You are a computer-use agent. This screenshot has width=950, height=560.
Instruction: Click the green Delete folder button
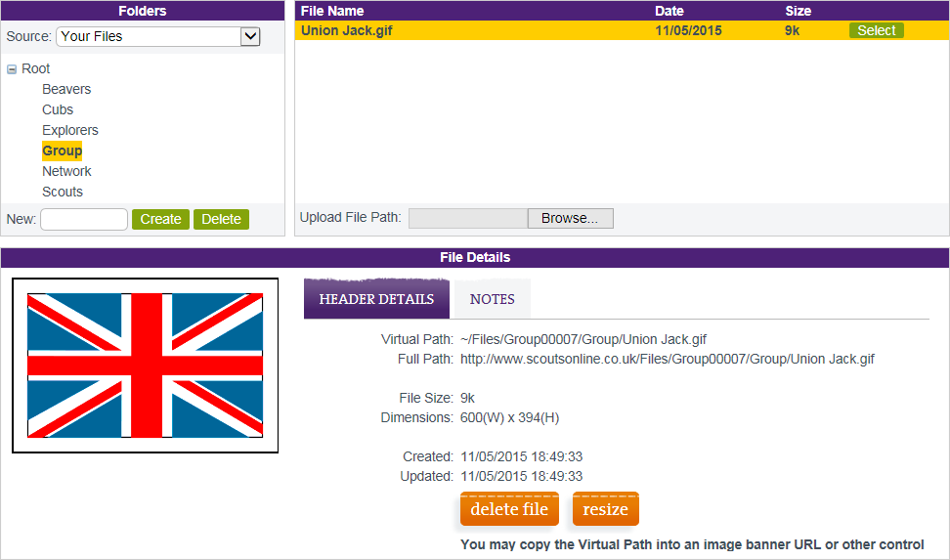[221, 219]
